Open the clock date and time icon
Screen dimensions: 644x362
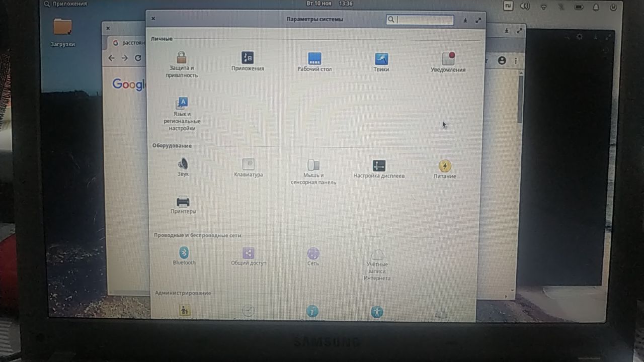tap(248, 311)
